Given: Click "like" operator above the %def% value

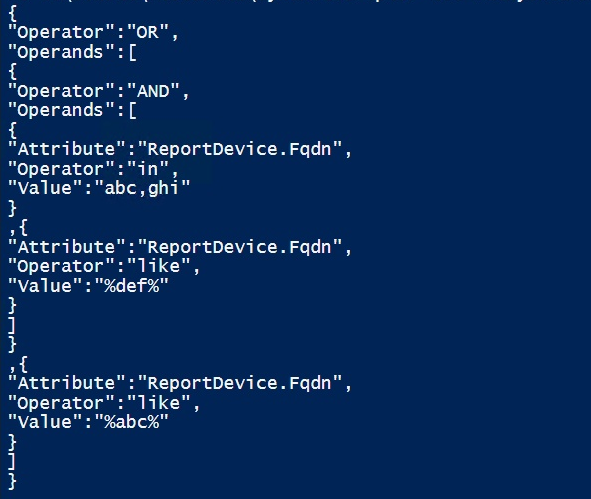Looking at the screenshot, I should 158,266.
